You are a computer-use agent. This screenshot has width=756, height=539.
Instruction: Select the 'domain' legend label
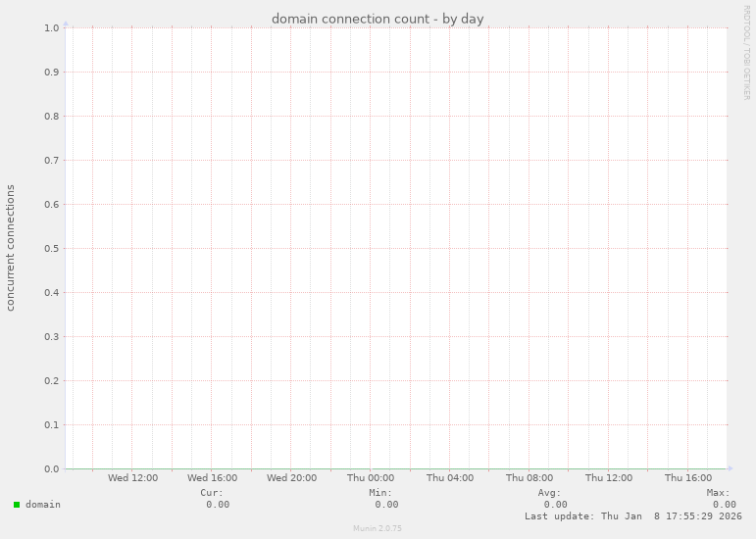point(43,505)
